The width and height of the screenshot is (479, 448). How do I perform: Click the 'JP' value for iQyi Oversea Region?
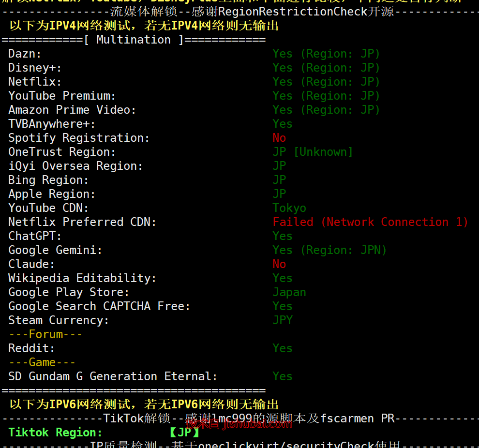pyautogui.click(x=279, y=166)
